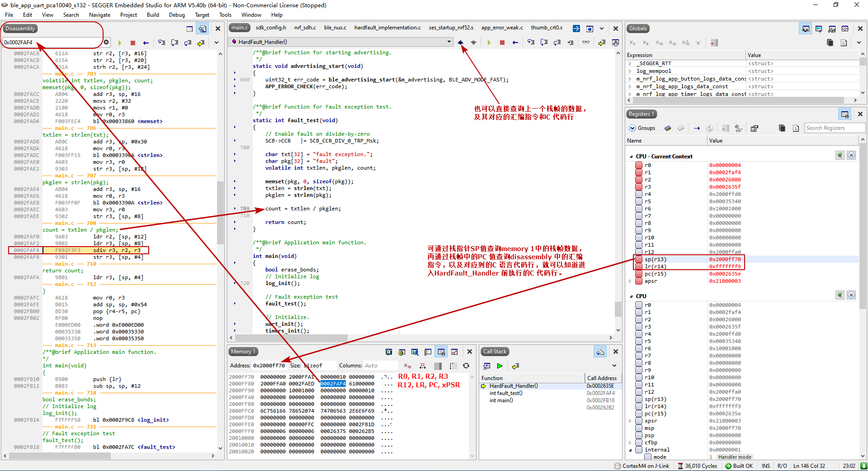868x471 pixels.
Task: Click the HardFault_Handler() entry in Call Stack
Action: pyautogui.click(x=514, y=385)
